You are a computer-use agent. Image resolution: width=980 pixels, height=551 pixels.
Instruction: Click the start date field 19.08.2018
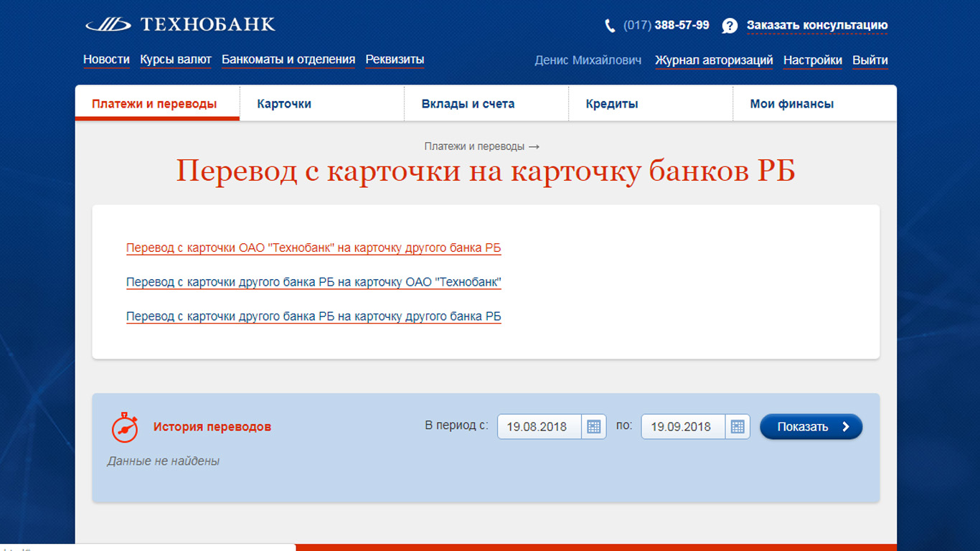pos(540,427)
